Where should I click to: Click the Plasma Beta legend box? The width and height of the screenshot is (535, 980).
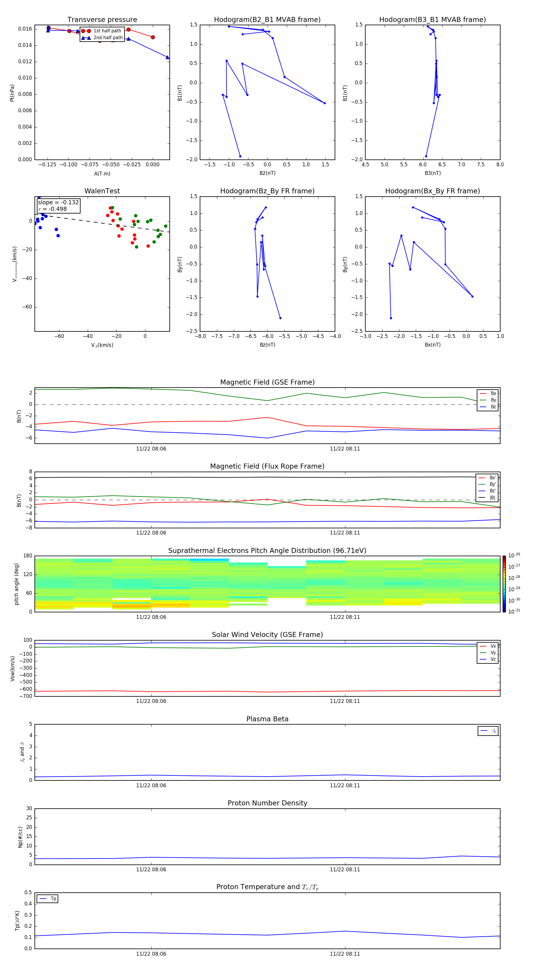(x=488, y=731)
